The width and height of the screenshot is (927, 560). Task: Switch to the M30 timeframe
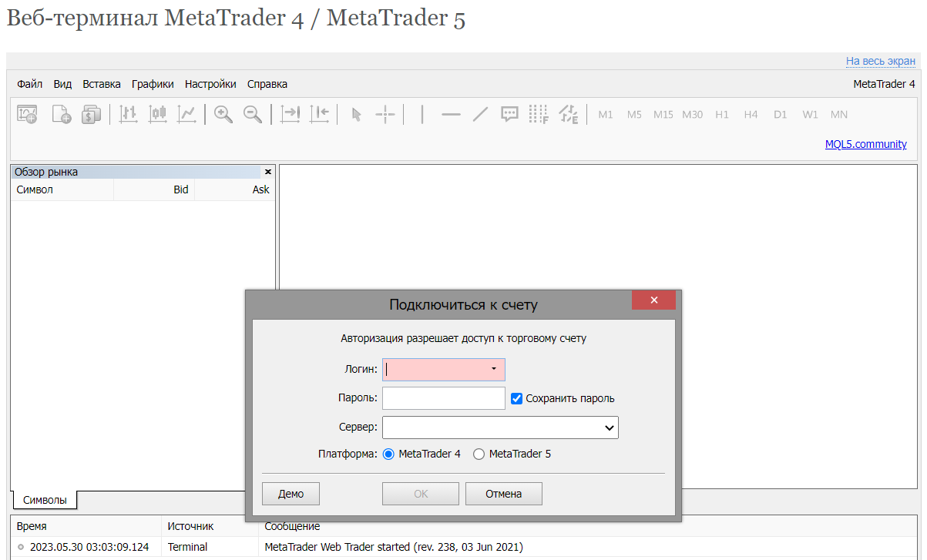click(x=693, y=114)
